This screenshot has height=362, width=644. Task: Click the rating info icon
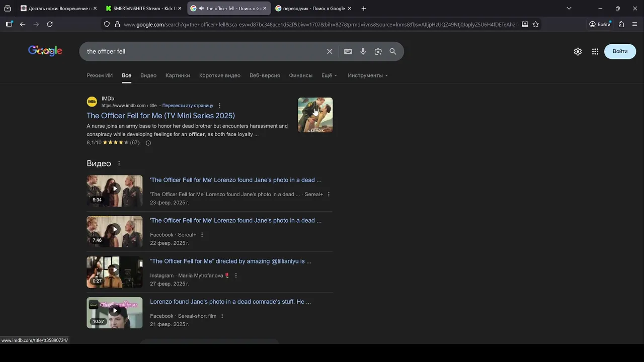pos(148,143)
